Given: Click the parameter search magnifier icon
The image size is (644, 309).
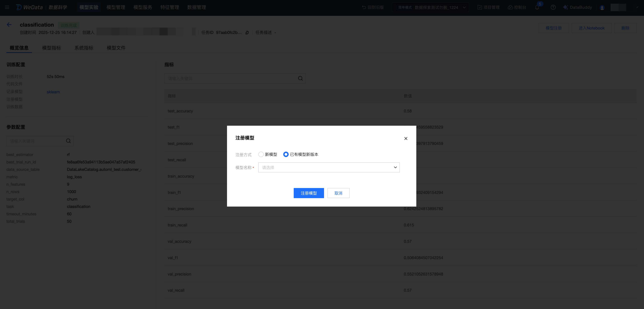Looking at the screenshot, I should [68, 141].
